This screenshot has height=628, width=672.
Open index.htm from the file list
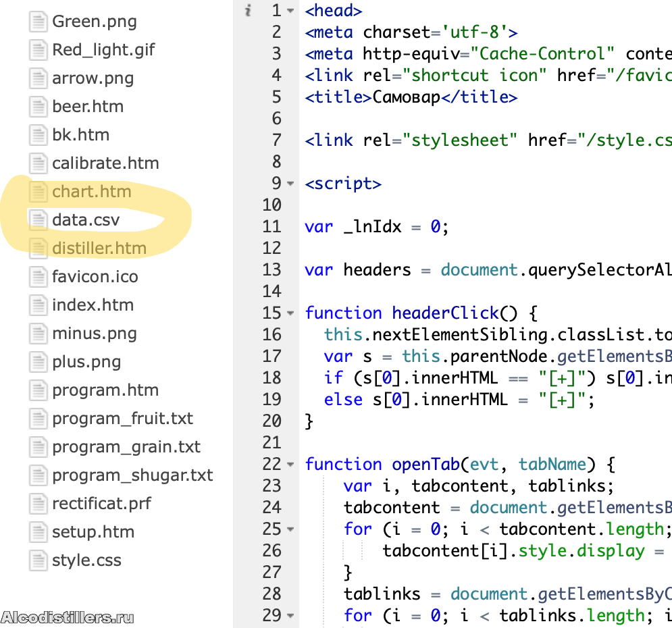coord(93,305)
